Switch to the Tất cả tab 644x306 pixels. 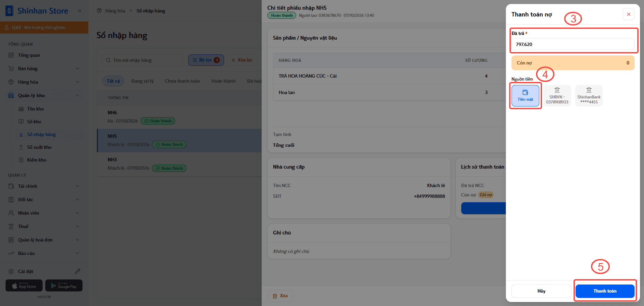(x=113, y=81)
